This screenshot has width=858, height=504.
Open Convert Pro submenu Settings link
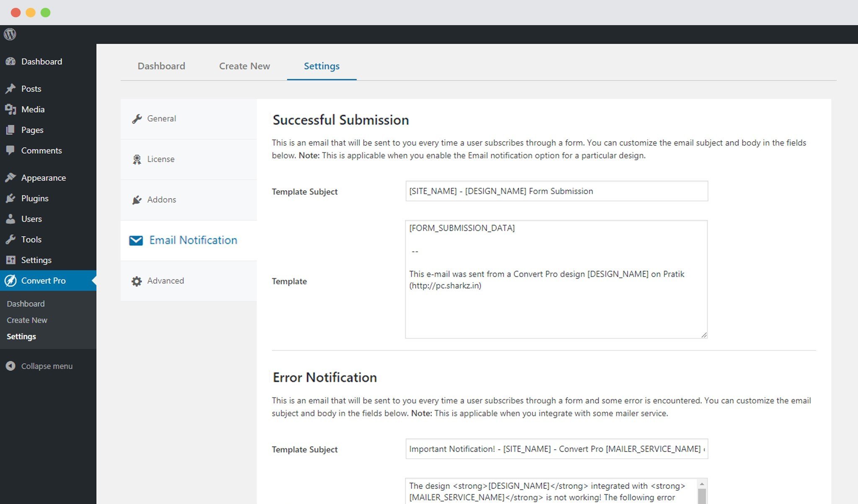(21, 336)
